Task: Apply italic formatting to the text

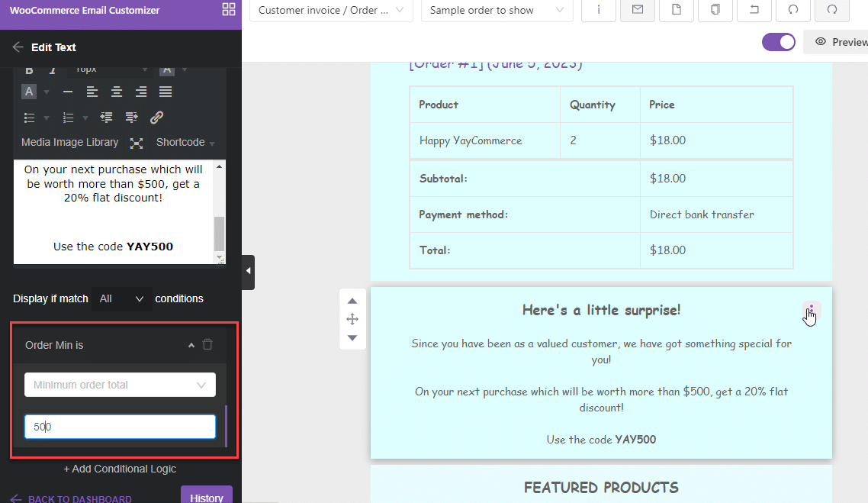Action: coord(53,69)
